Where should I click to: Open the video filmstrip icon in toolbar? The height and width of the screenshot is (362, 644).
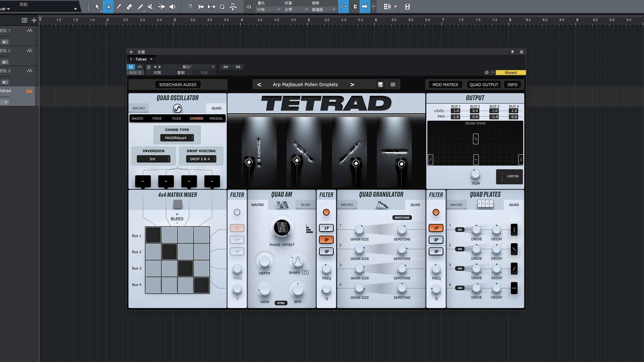[408, 7]
